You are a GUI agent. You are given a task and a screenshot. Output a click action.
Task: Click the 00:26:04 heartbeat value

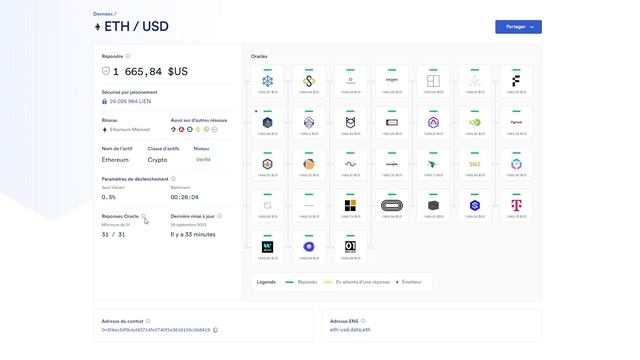pos(184,197)
